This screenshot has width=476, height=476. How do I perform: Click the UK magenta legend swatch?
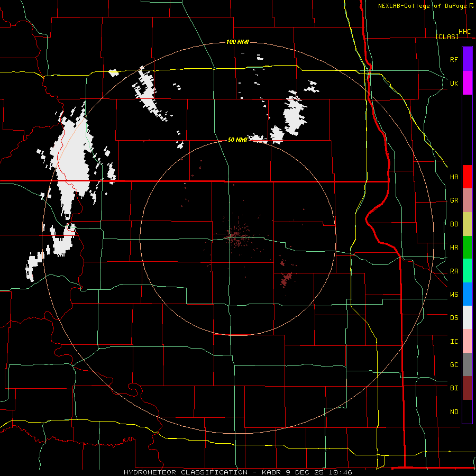(467, 83)
